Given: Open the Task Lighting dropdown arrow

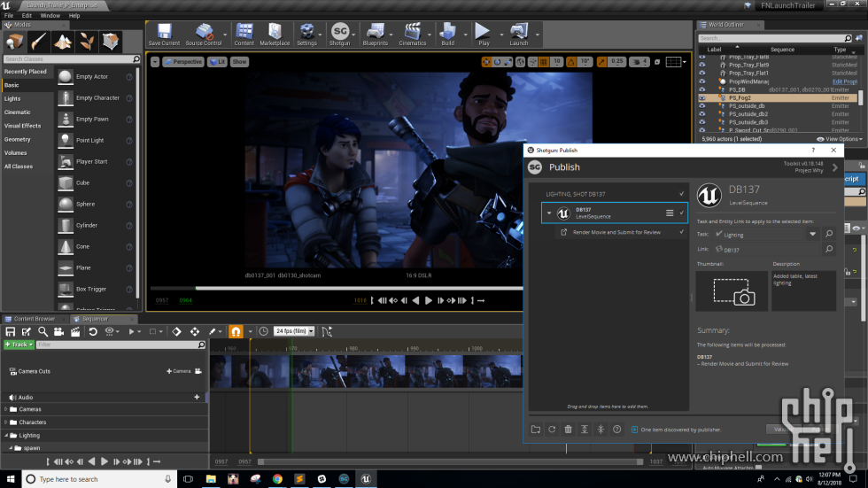Looking at the screenshot, I should coord(813,234).
